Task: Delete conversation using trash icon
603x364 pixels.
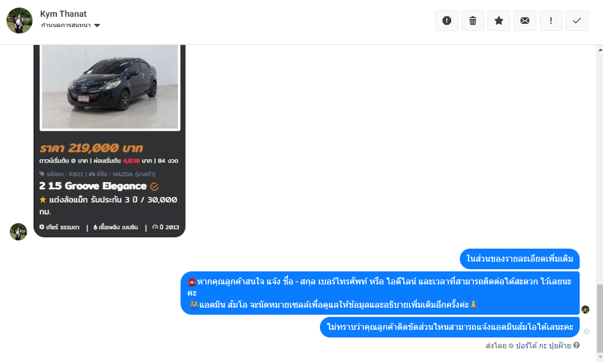Action: (473, 21)
